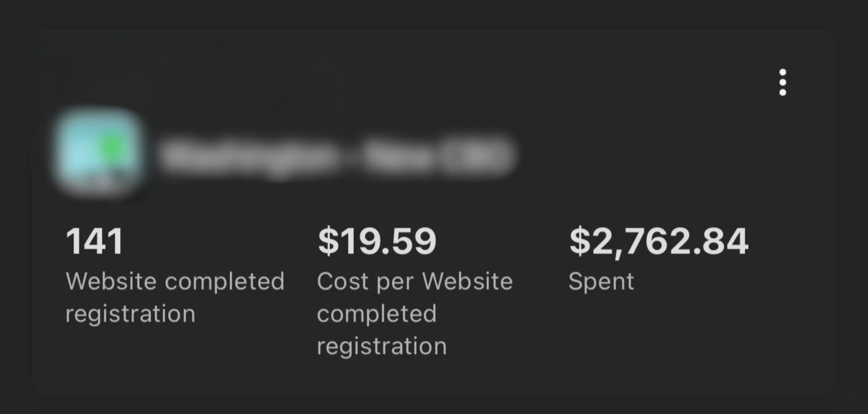Select the 'Cost per Website' label line
Image resolution: width=868 pixels, height=414 pixels.
click(415, 282)
